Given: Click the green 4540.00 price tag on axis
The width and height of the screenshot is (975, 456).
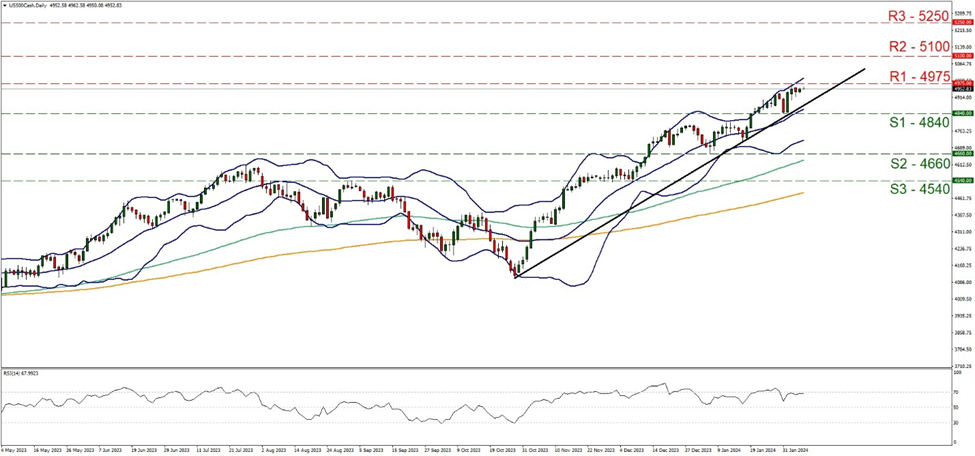Looking at the screenshot, I should (x=959, y=181).
